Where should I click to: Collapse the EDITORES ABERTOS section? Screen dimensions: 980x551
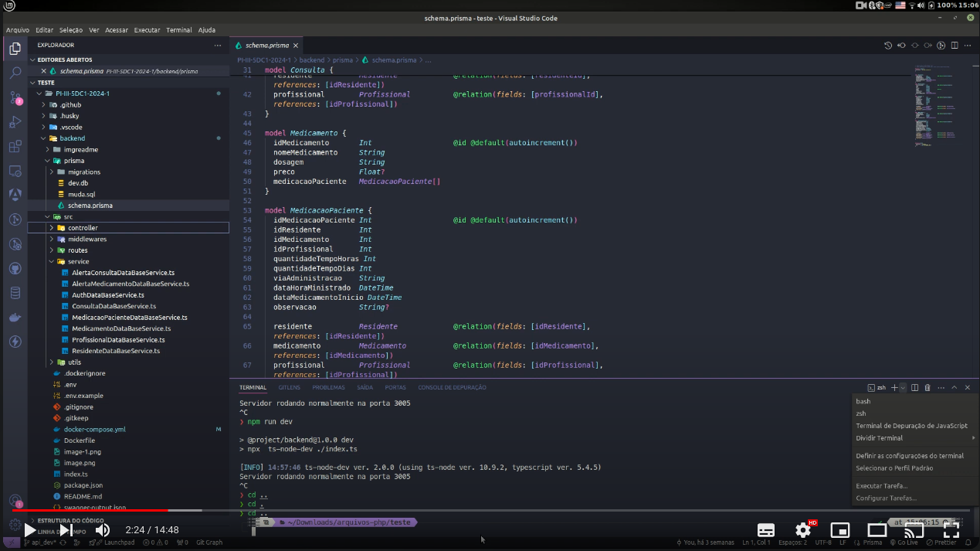33,60
